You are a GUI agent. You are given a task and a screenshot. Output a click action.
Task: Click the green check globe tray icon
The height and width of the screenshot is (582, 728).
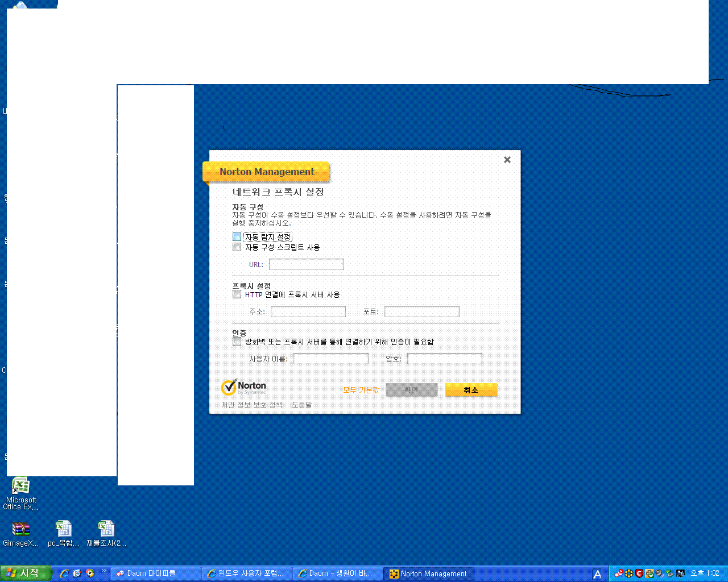(650, 573)
